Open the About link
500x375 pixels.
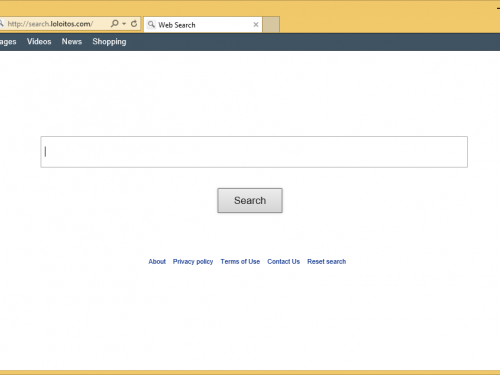coord(157,262)
